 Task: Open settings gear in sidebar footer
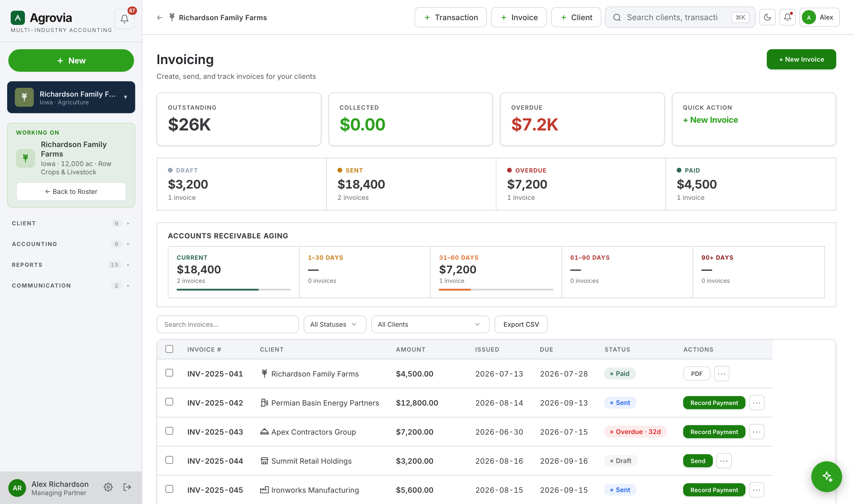point(108,487)
